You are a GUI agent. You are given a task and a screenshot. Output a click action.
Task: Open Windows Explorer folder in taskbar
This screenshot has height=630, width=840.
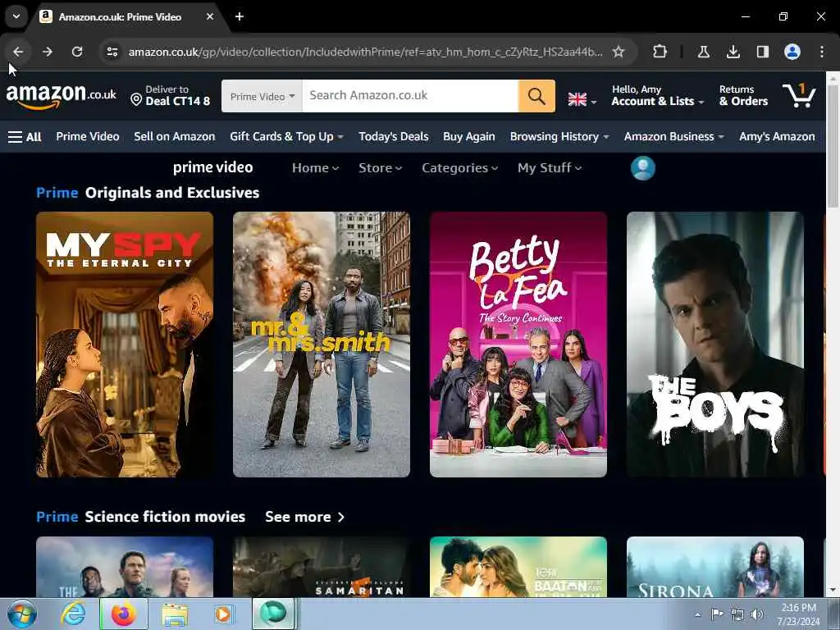176,614
